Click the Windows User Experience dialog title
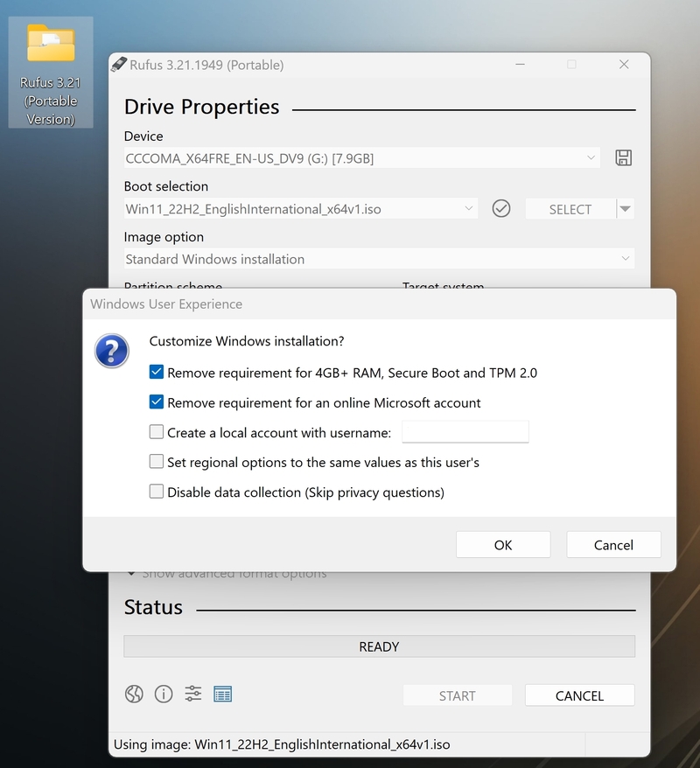Image resolution: width=700 pixels, height=768 pixels. tap(166, 304)
